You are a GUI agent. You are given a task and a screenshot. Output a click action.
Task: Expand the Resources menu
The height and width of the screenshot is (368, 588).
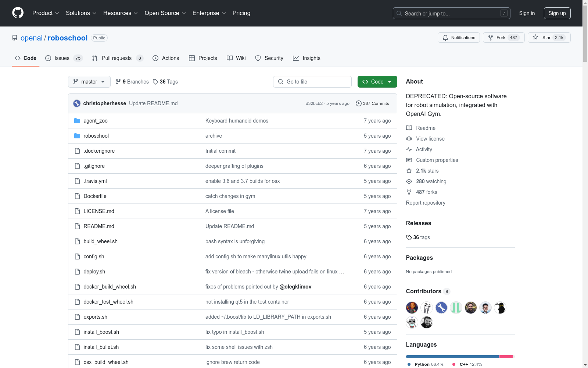coord(121,13)
